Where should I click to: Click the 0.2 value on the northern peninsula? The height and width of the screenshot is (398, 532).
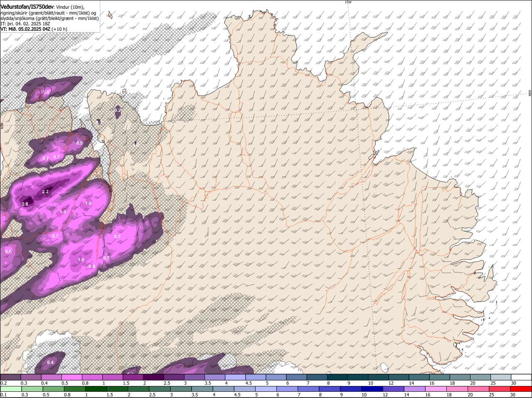tap(118, 110)
